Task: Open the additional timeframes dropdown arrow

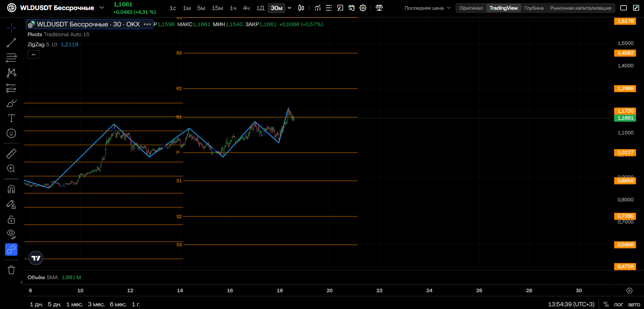Action: point(289,8)
